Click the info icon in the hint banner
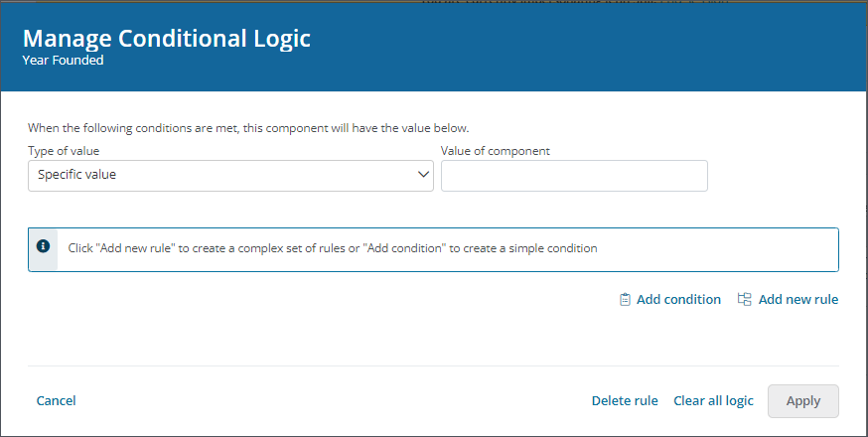 [43, 246]
